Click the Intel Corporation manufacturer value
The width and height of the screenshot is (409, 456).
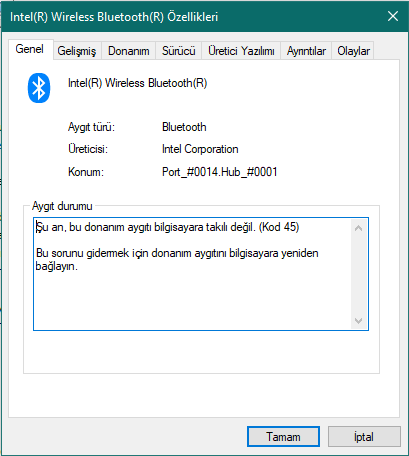200,149
